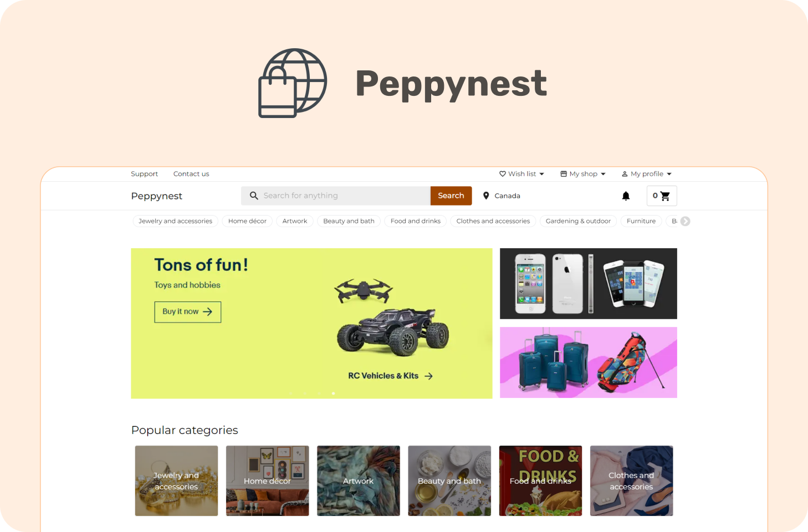Expand the Wish list dropdown arrow
This screenshot has width=808, height=532.
[x=542, y=174]
